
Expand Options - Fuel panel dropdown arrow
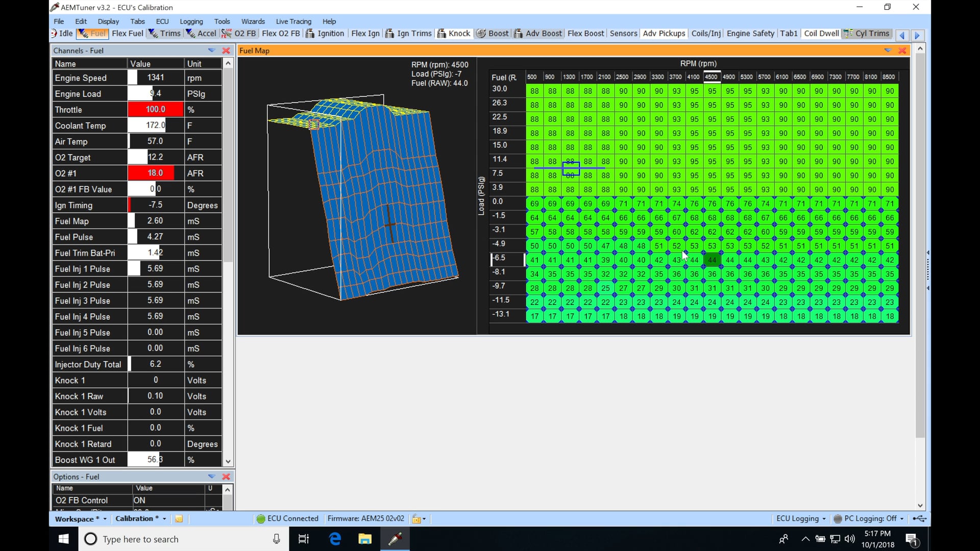coord(211,477)
